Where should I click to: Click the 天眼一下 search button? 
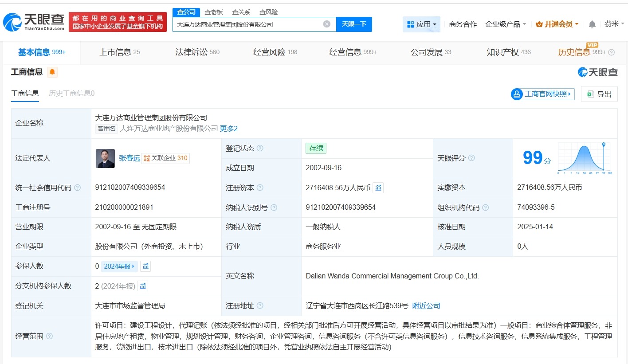353,24
